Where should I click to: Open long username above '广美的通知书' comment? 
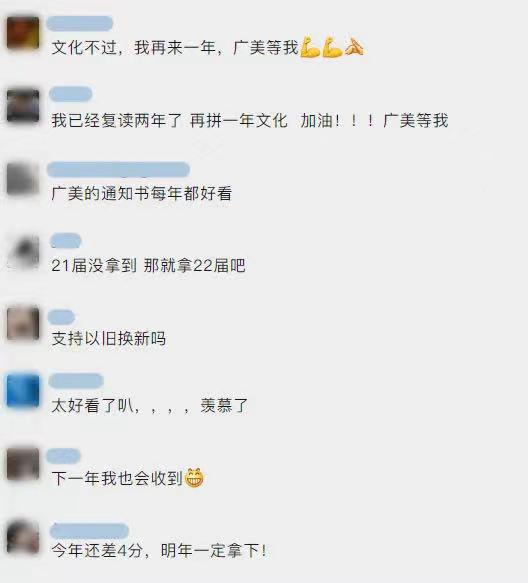coord(118,170)
